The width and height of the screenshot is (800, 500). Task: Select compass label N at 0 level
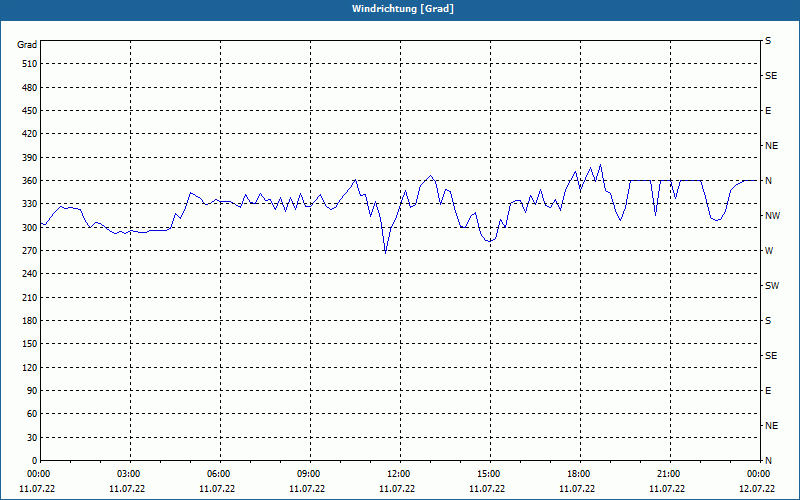coord(768,461)
